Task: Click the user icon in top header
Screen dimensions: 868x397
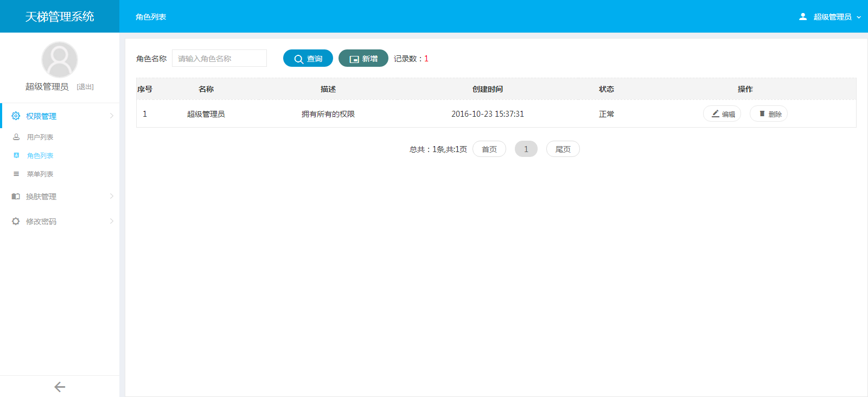Action: tap(803, 17)
